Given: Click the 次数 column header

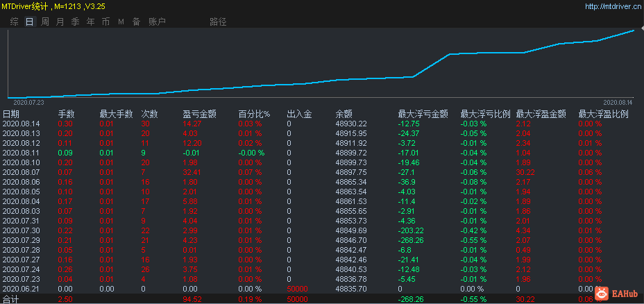Looking at the screenshot, I should pos(149,115).
